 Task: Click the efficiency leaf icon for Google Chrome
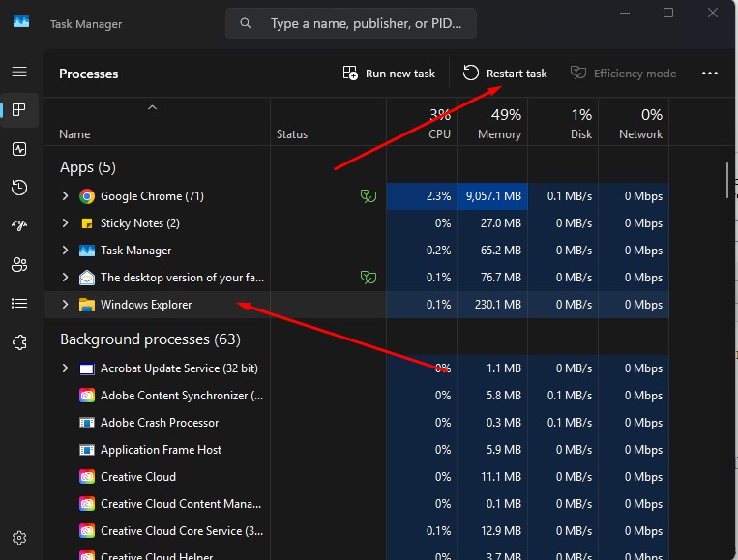[x=369, y=195]
